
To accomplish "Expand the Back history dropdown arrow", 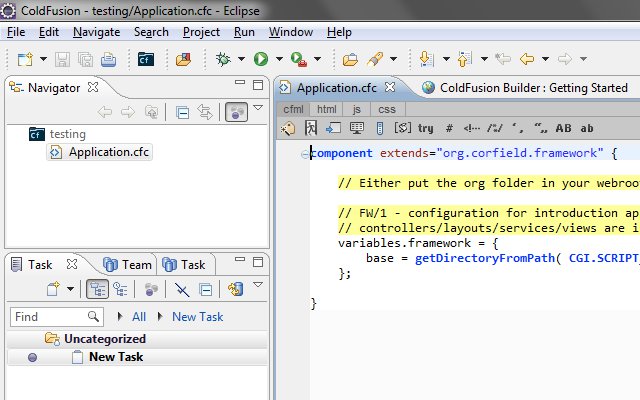I will tap(545, 59).
